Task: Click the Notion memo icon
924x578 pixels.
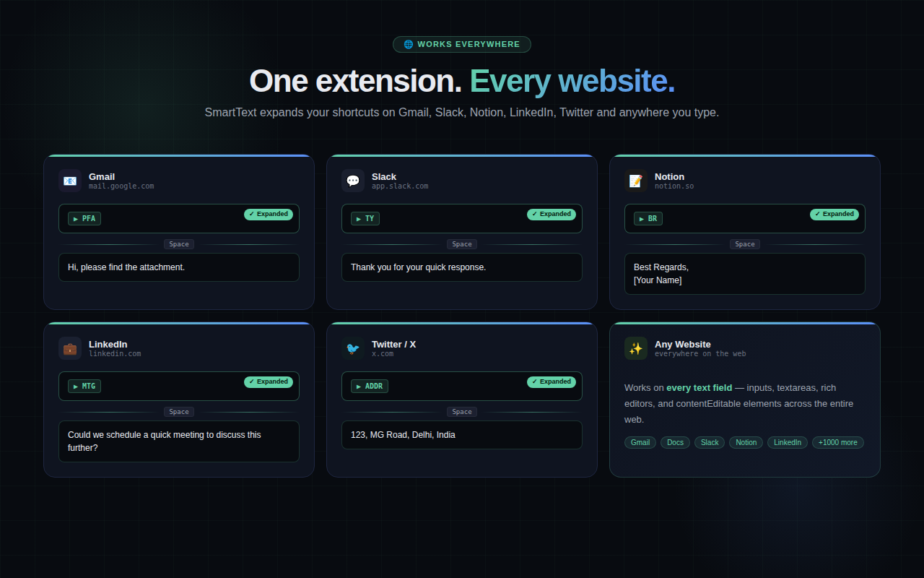Action: (x=636, y=181)
